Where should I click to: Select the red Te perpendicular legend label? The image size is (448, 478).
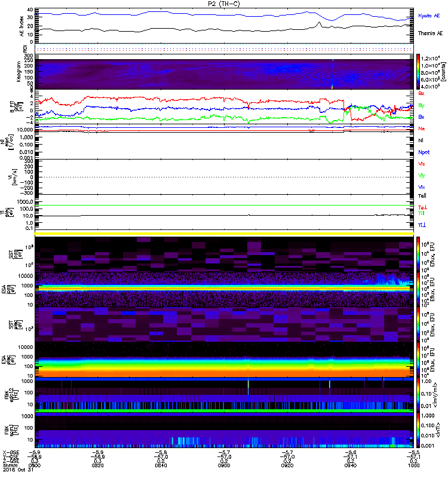[422, 207]
